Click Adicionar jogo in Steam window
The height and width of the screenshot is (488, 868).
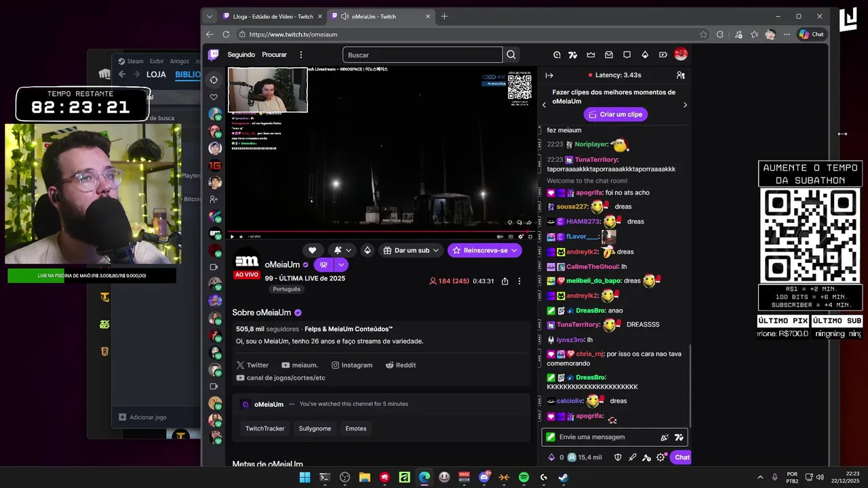pyautogui.click(x=142, y=418)
